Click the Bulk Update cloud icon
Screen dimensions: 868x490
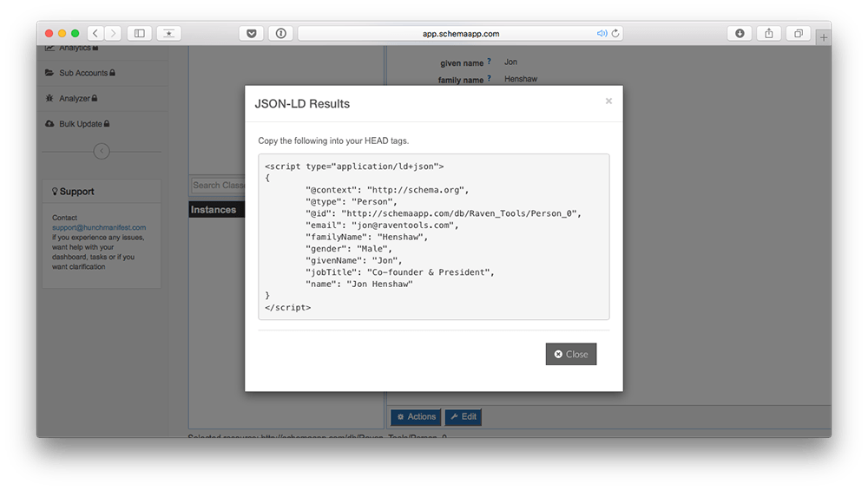point(49,124)
